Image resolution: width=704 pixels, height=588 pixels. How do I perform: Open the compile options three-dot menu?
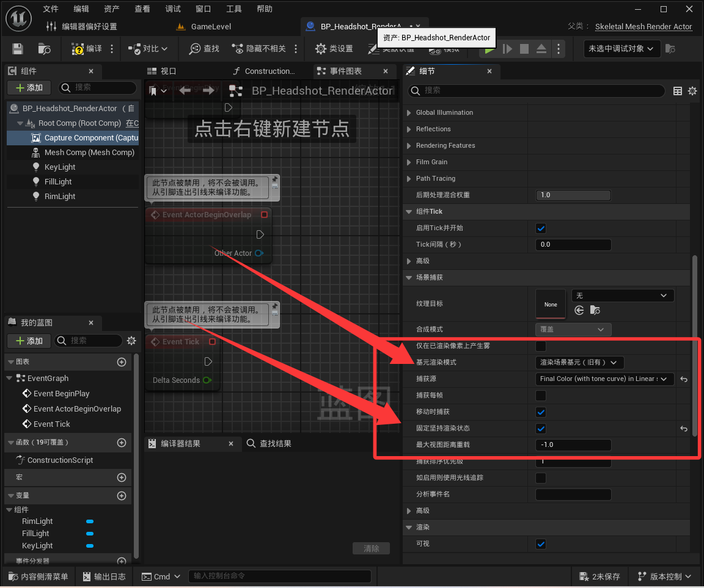click(x=112, y=49)
